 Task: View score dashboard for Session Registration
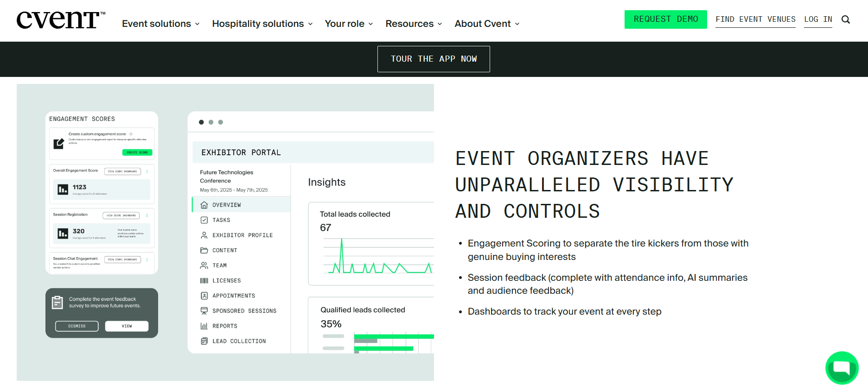(121, 215)
